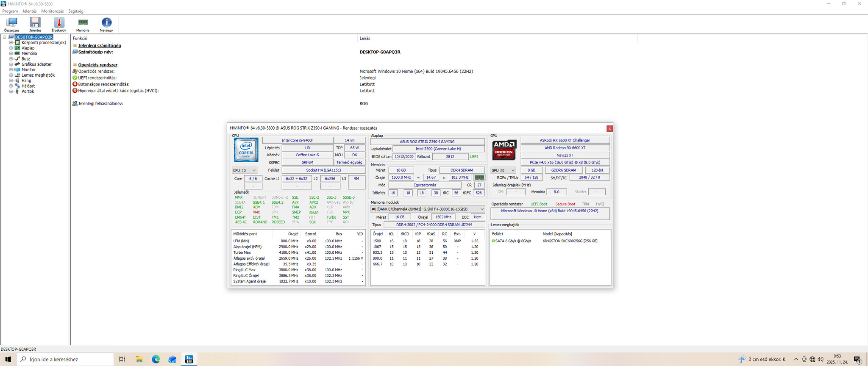The image size is (868, 366).
Task: Collapse the DESKTOP-G0APQ3R tree root
Action: click(x=5, y=37)
